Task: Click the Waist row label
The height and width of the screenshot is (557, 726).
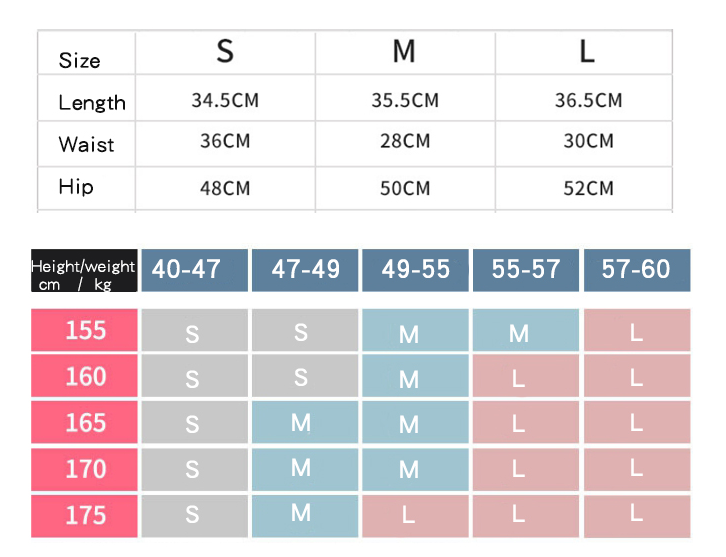Action: 86,145
